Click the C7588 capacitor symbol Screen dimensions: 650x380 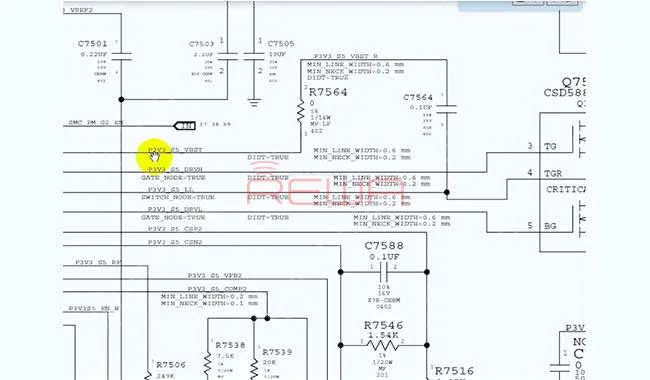click(x=384, y=272)
